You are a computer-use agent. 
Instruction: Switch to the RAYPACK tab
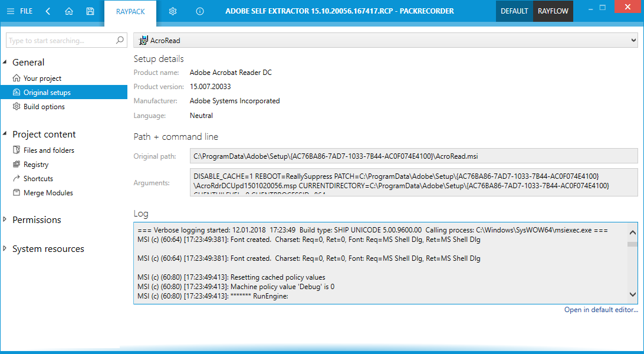pos(130,12)
